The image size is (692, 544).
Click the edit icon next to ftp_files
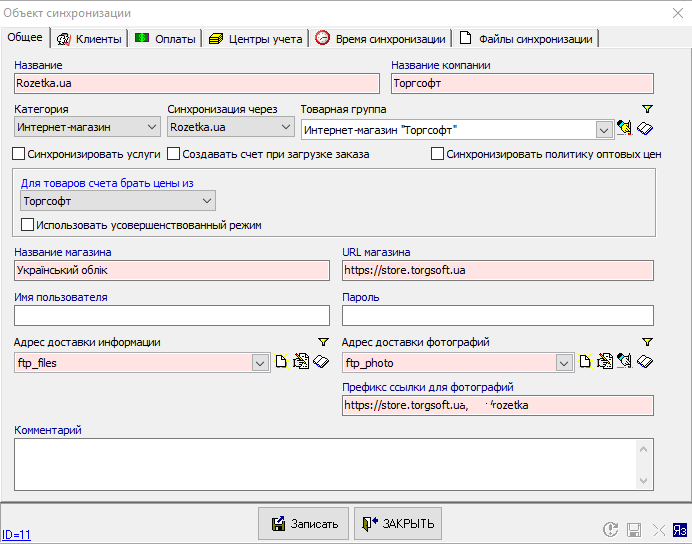coord(300,362)
